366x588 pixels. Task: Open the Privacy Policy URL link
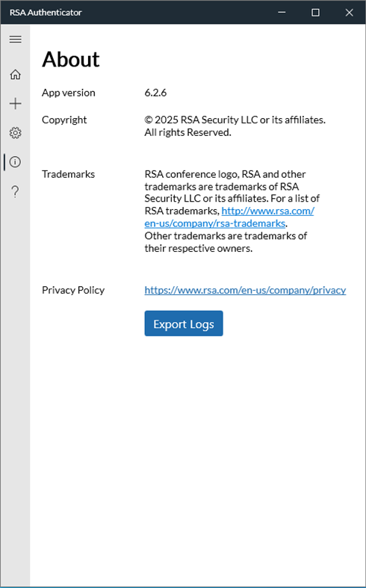click(245, 290)
